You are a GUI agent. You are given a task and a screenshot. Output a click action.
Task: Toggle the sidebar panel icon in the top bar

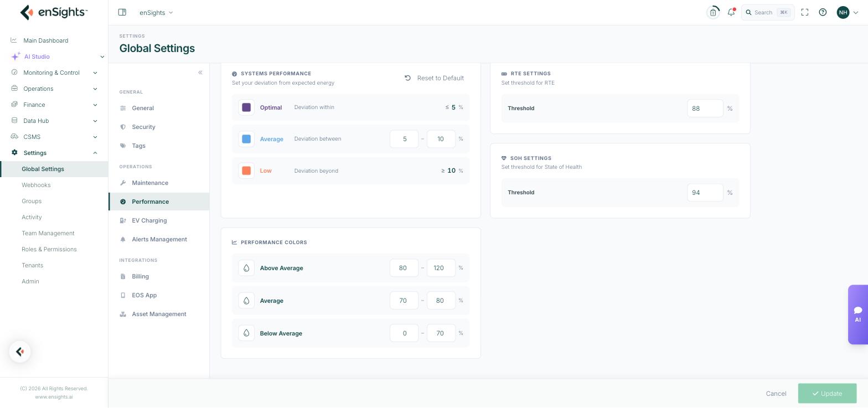122,12
